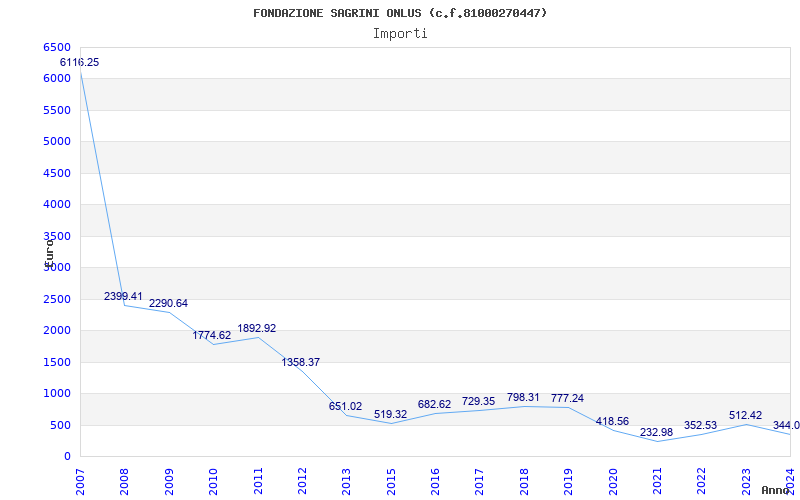Click the 6000 y-axis tick label
800x500 pixels.
point(56,79)
